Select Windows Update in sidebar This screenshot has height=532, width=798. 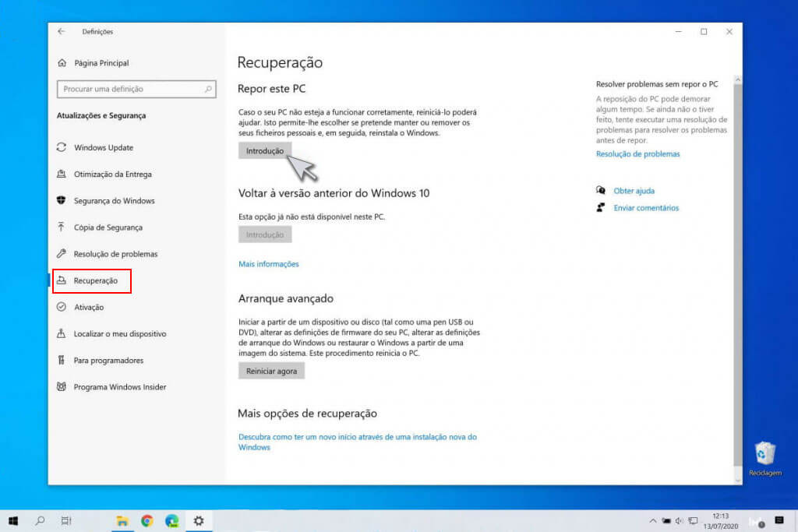click(104, 147)
